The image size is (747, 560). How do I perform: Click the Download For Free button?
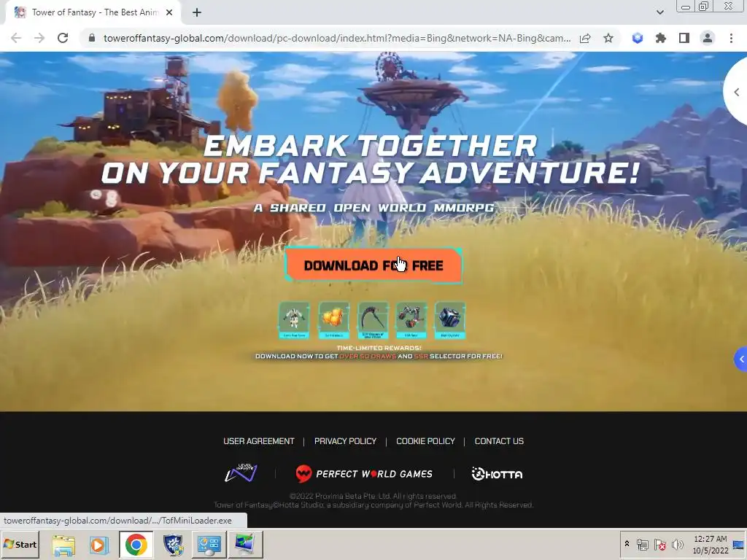pos(373,265)
